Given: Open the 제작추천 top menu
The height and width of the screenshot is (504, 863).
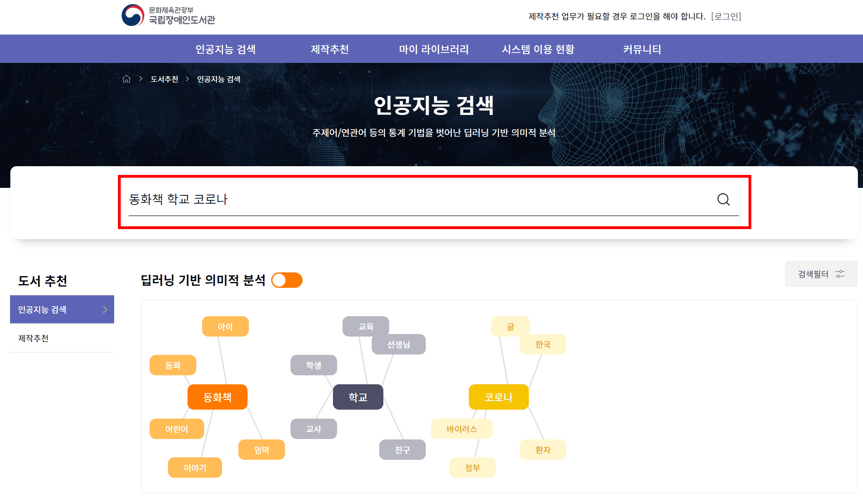Looking at the screenshot, I should click(x=330, y=49).
